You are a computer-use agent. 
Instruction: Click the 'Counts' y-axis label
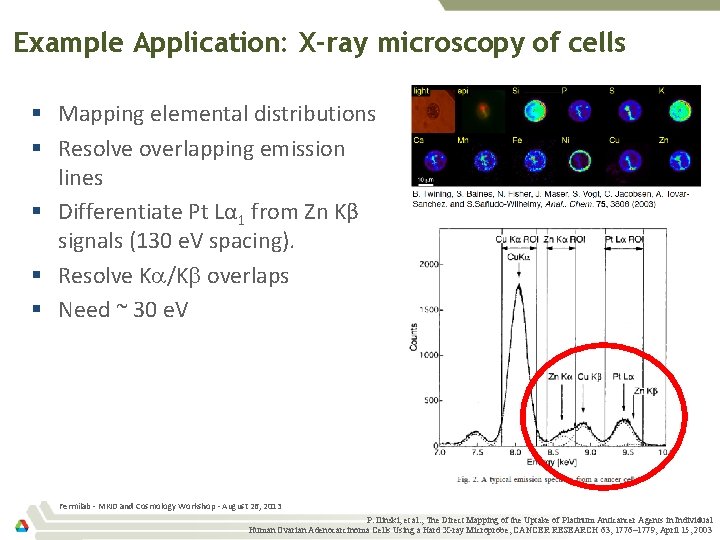tap(413, 337)
